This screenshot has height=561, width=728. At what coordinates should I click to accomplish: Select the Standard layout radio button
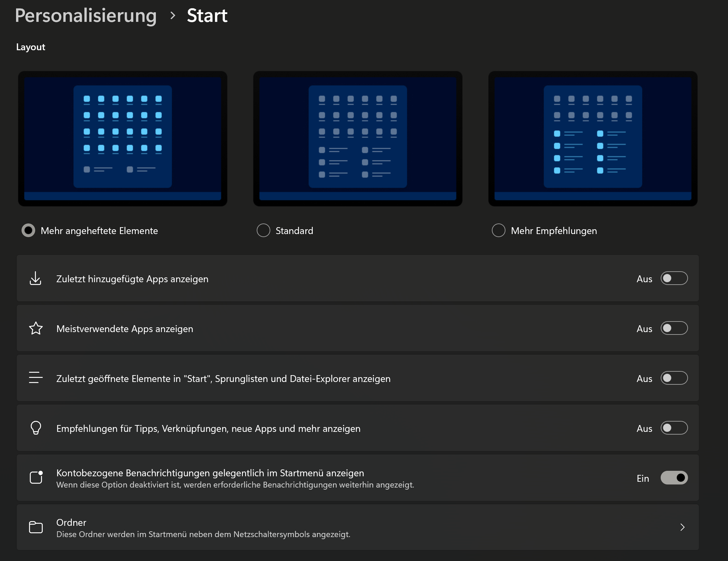coord(263,231)
